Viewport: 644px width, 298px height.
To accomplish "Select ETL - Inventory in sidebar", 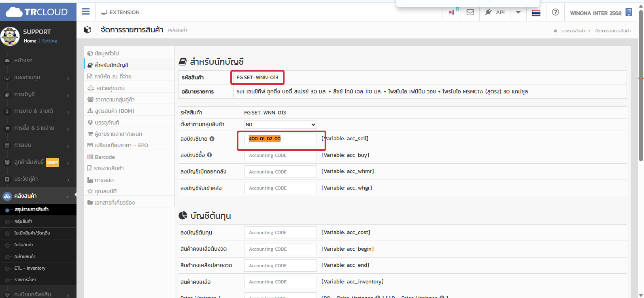I will [x=30, y=268].
